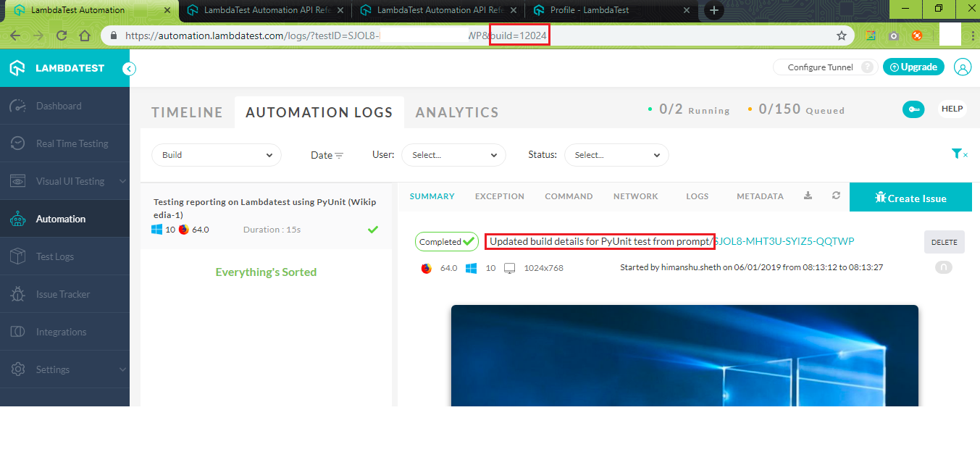980x452 pixels.
Task: Open the Dashboard from the sidebar
Action: (x=59, y=106)
